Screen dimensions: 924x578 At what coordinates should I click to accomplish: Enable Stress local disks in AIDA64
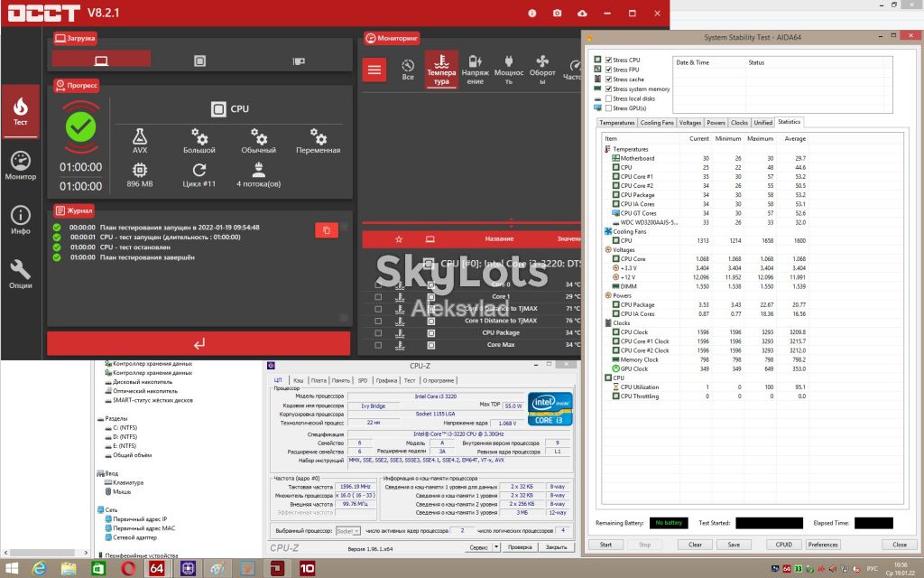coord(608,98)
